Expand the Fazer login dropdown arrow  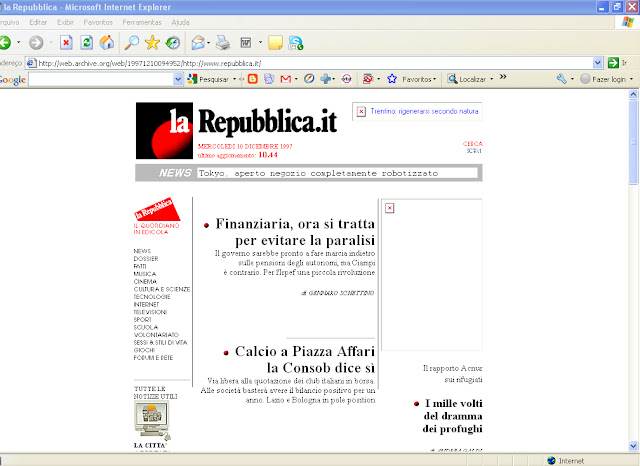coord(631,79)
